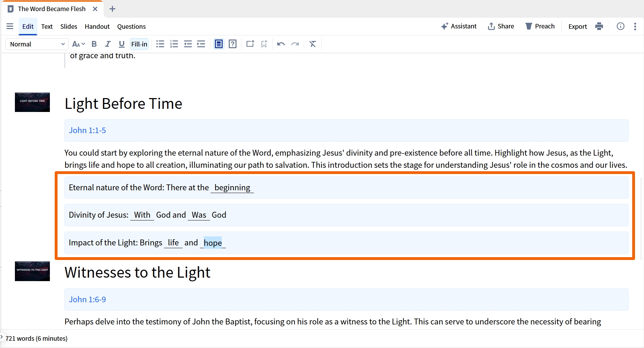Screen dimensions: 644x348
Task: Click the fill-in word 'beginning'
Action: (x=232, y=188)
